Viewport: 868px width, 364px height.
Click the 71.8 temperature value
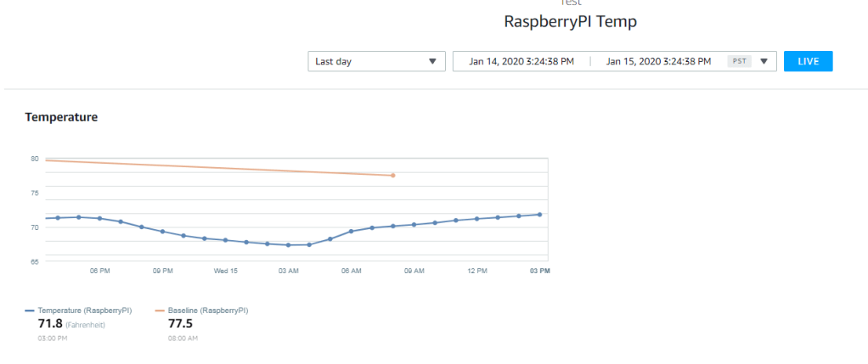pyautogui.click(x=49, y=323)
